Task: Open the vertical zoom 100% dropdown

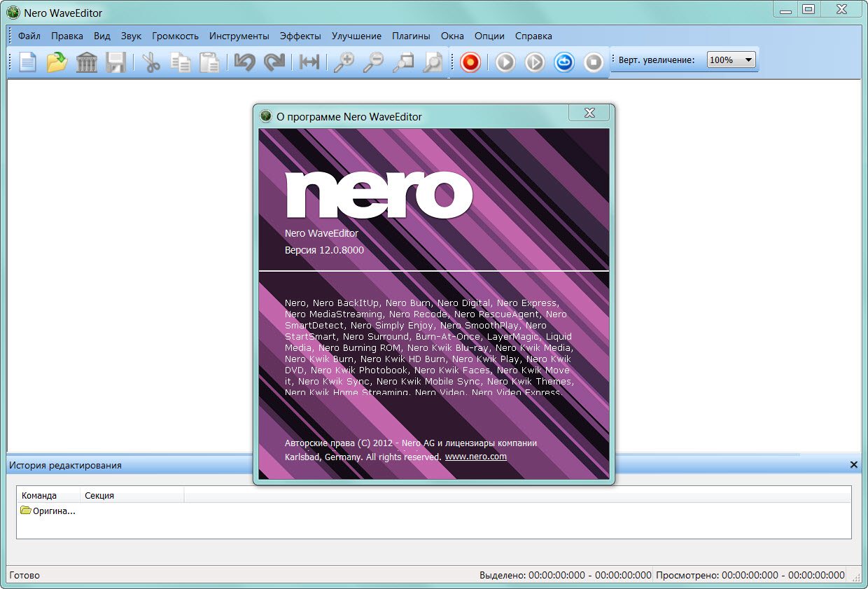Action: [731, 60]
